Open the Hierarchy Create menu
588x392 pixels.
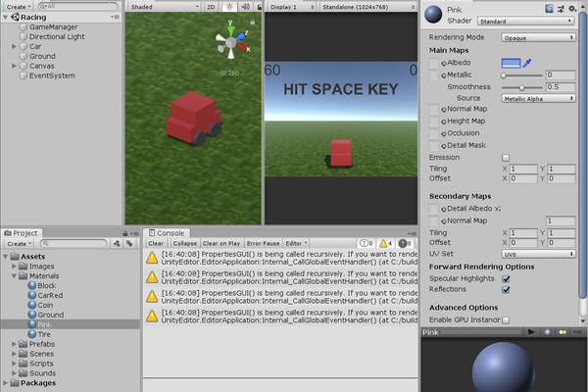click(19, 7)
